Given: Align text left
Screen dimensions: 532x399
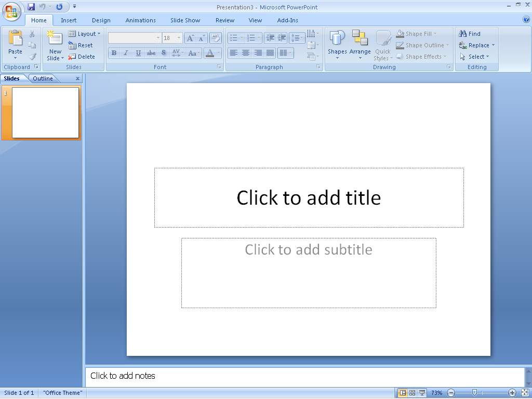Looking at the screenshot, I should 233,53.
